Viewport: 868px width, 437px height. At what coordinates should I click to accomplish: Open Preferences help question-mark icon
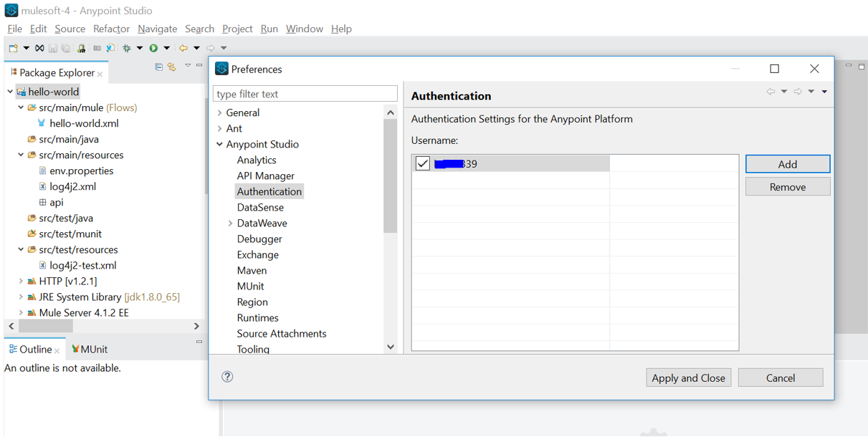(x=227, y=377)
